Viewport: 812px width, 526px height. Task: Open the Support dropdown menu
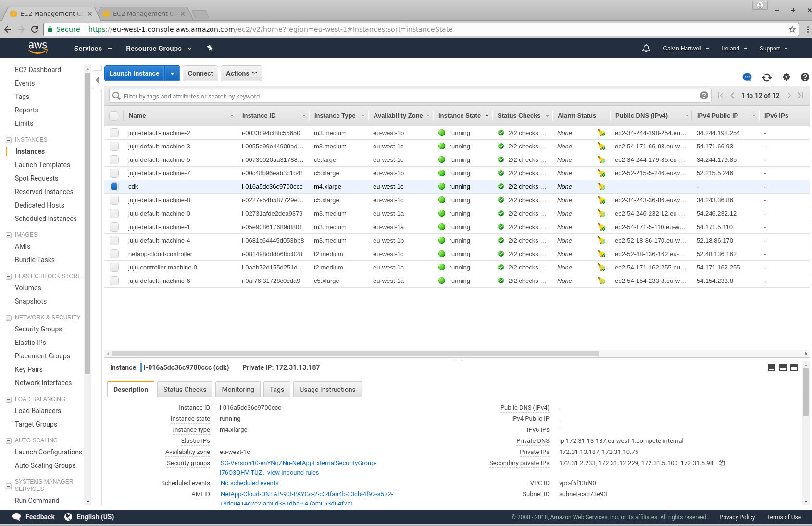[x=774, y=49]
